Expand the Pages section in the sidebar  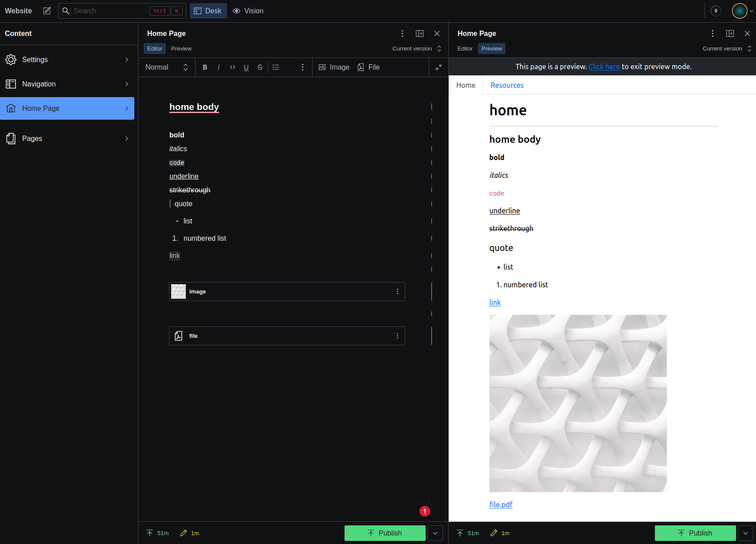click(x=67, y=138)
